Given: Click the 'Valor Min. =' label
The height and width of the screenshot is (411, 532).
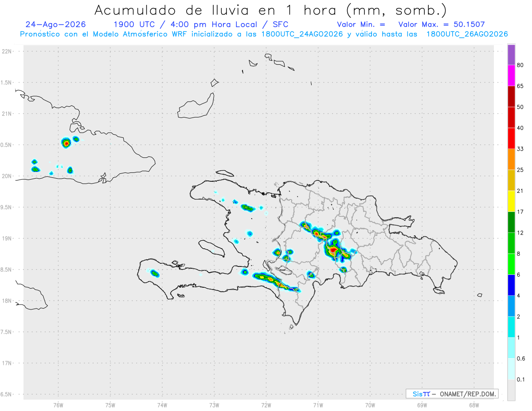Looking at the screenshot, I should pyautogui.click(x=361, y=24).
